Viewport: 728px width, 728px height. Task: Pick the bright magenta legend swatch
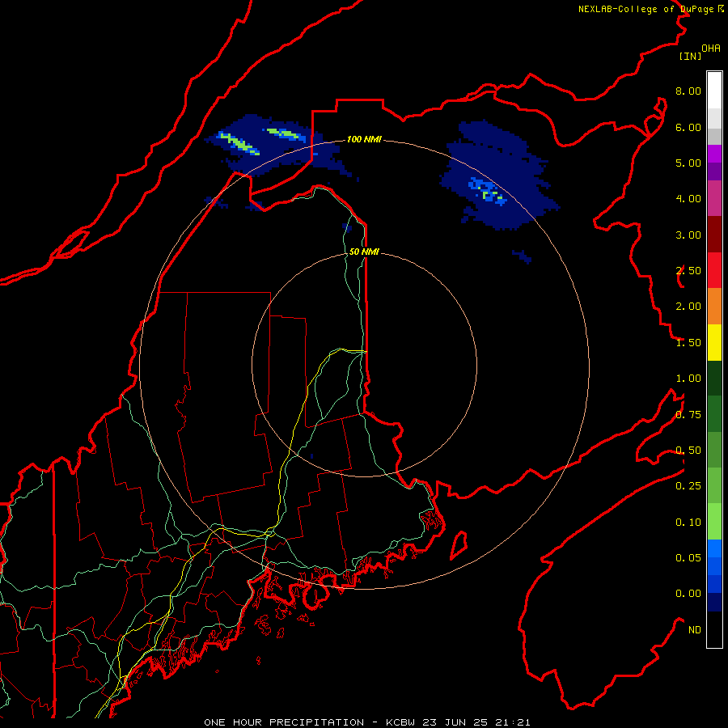tap(714, 154)
